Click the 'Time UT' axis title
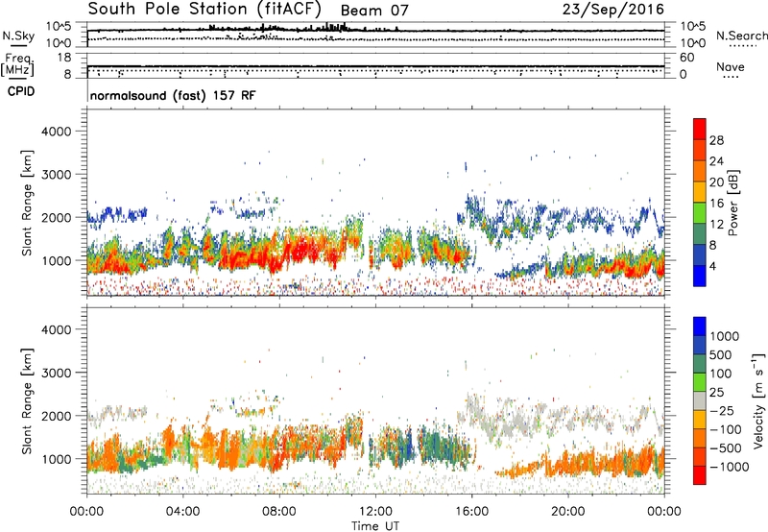Screen dimensions: 768x532 (x=375, y=526)
